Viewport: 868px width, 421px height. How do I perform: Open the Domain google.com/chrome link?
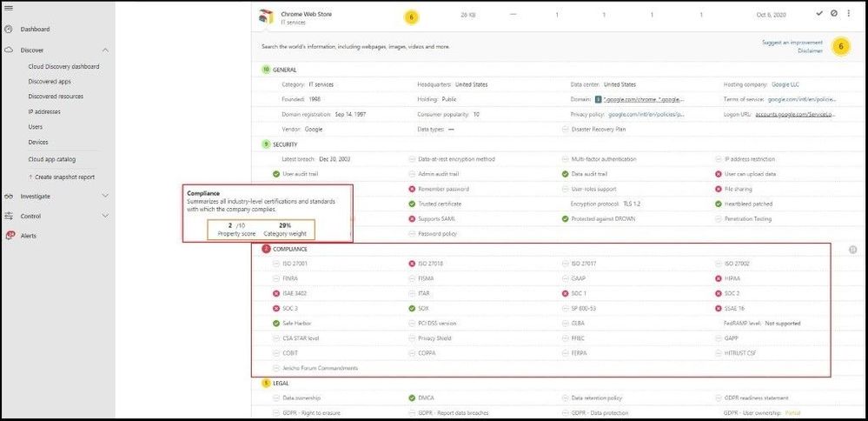coord(644,100)
